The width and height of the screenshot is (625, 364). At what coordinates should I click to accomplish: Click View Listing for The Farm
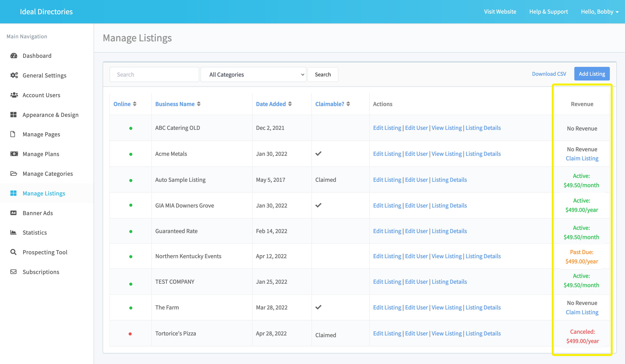pos(447,308)
